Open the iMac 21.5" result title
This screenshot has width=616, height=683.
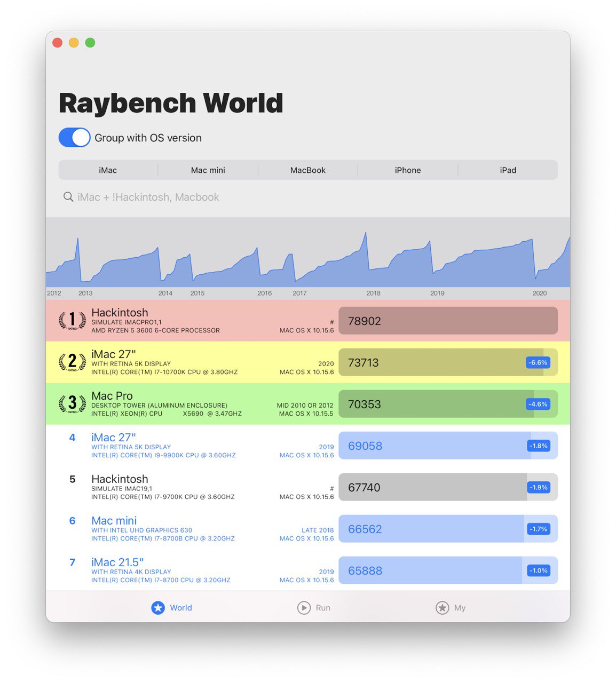(117, 562)
